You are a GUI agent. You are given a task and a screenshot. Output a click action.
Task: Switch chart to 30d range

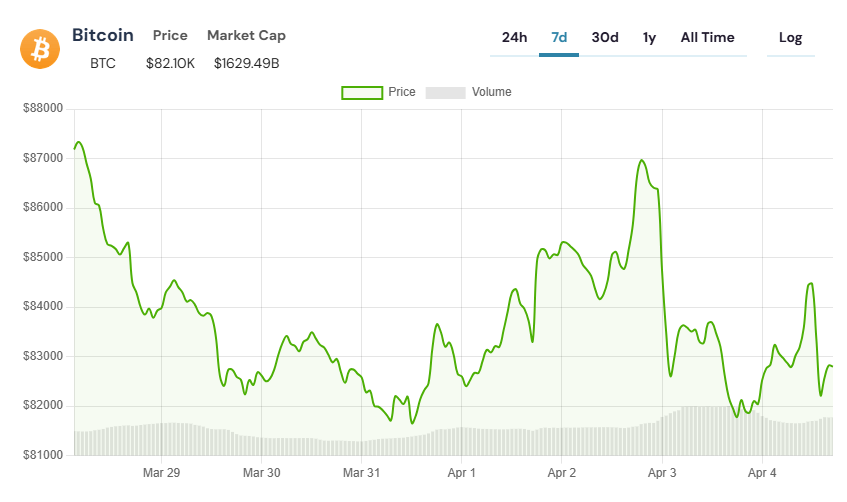(x=605, y=38)
